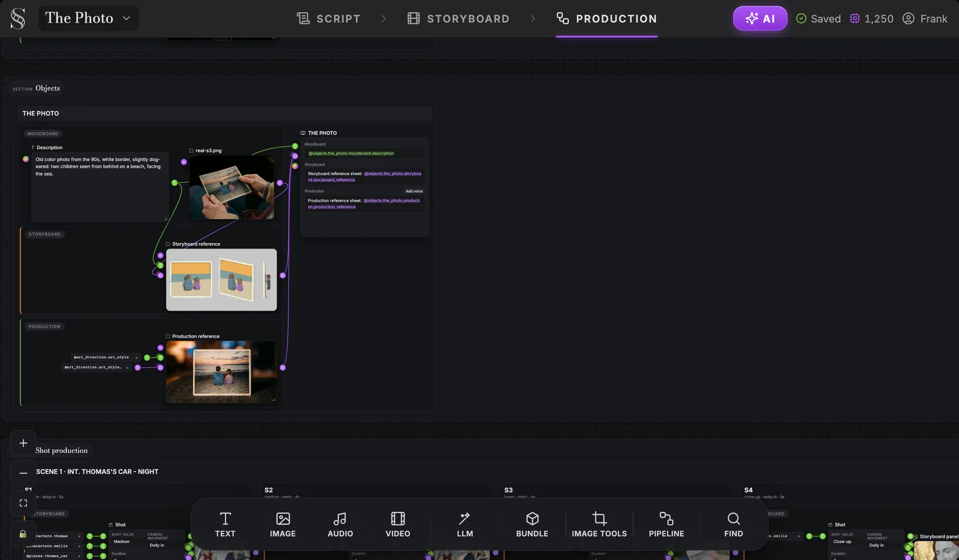
Task: Fit the canvas to view
Action: (x=23, y=503)
